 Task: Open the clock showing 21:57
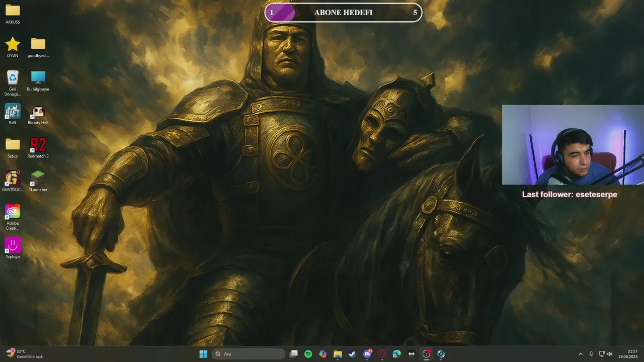(x=628, y=354)
